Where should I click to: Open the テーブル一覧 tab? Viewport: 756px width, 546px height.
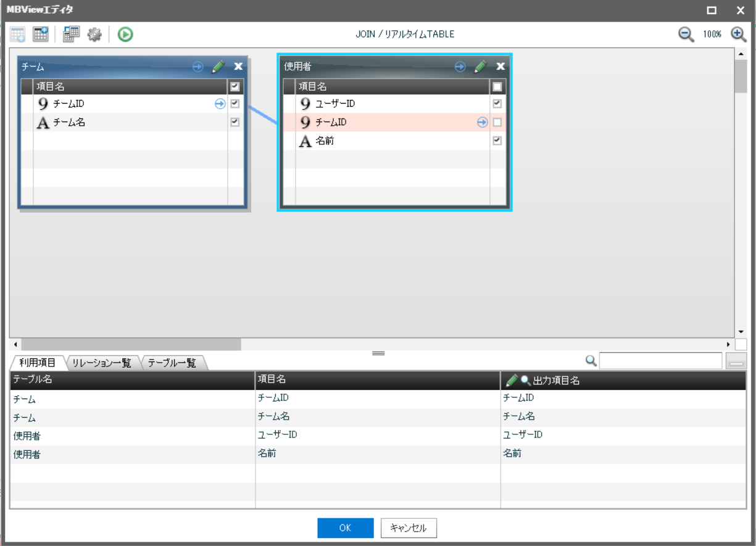point(173,363)
